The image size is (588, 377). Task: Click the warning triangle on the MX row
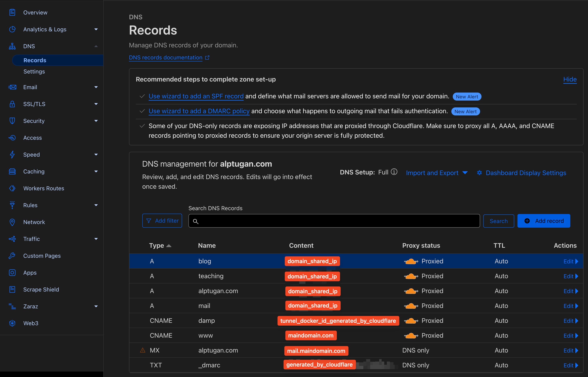click(x=143, y=350)
